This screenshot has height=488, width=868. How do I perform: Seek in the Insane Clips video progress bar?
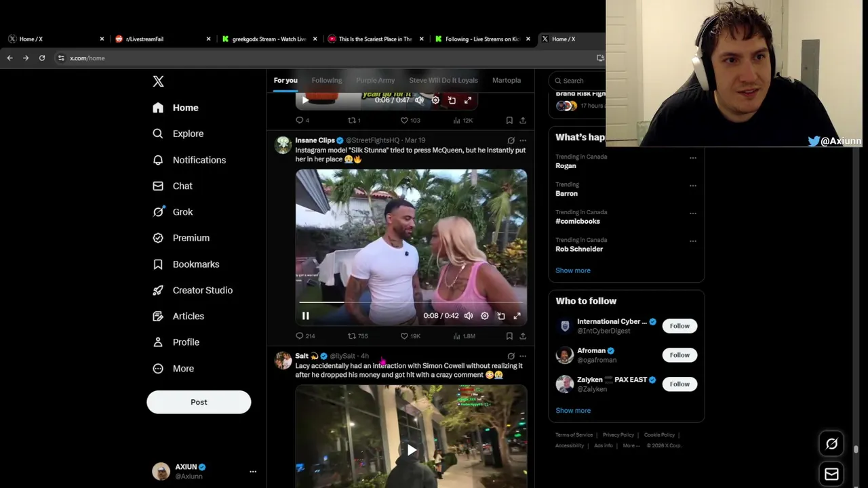(x=411, y=302)
